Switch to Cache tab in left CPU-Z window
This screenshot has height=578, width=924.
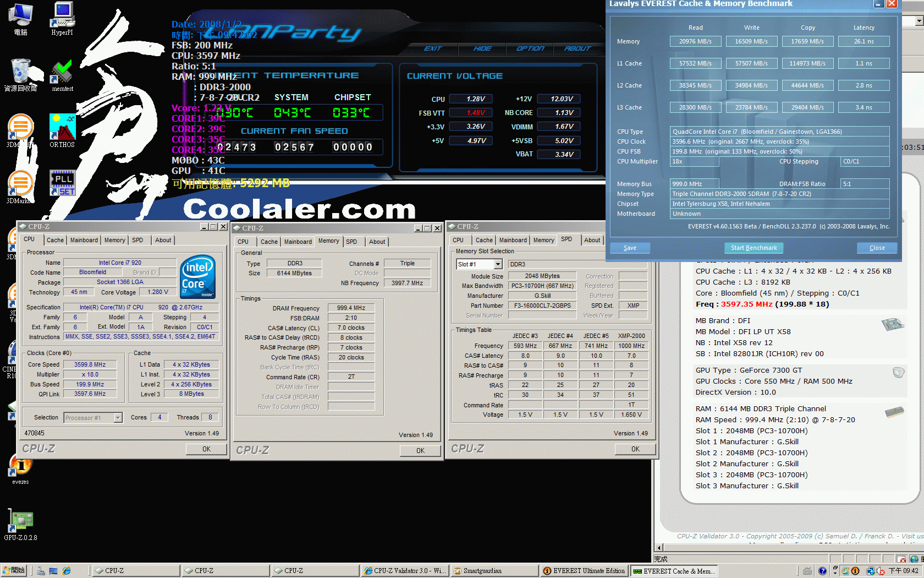tap(55, 240)
